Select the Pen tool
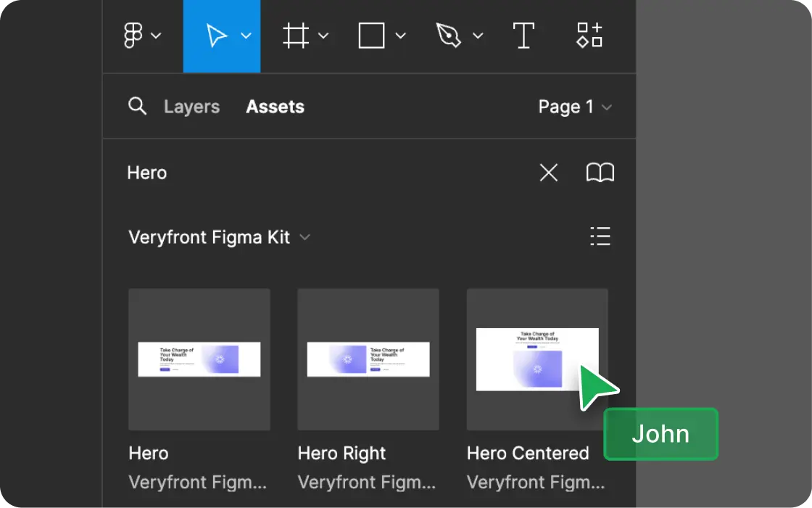Viewport: 812px width, 508px height. tap(449, 36)
